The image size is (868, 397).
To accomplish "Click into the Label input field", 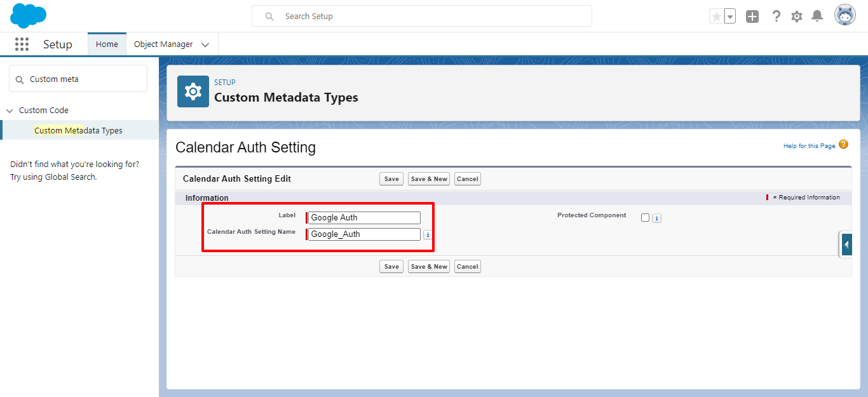I will tap(364, 218).
